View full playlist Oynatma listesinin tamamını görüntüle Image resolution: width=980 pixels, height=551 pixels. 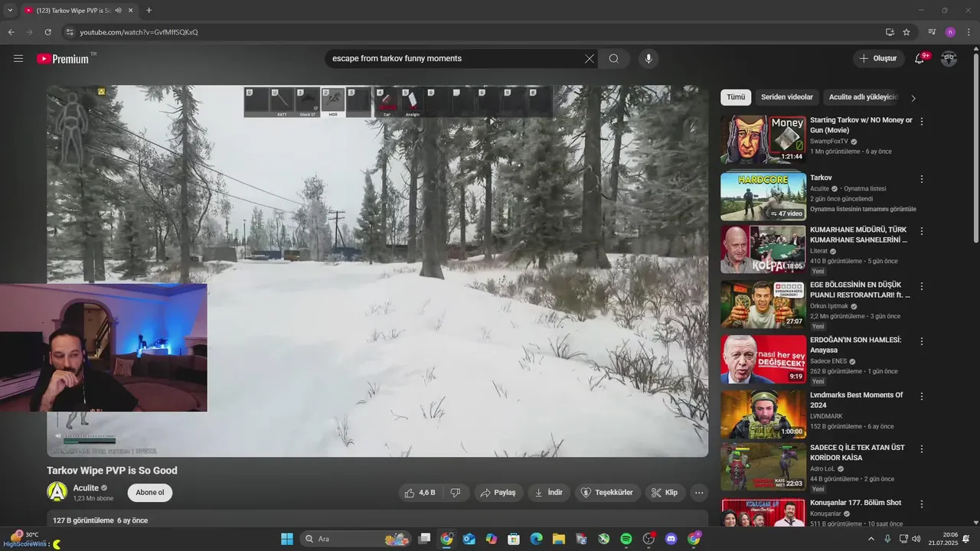[x=863, y=209]
